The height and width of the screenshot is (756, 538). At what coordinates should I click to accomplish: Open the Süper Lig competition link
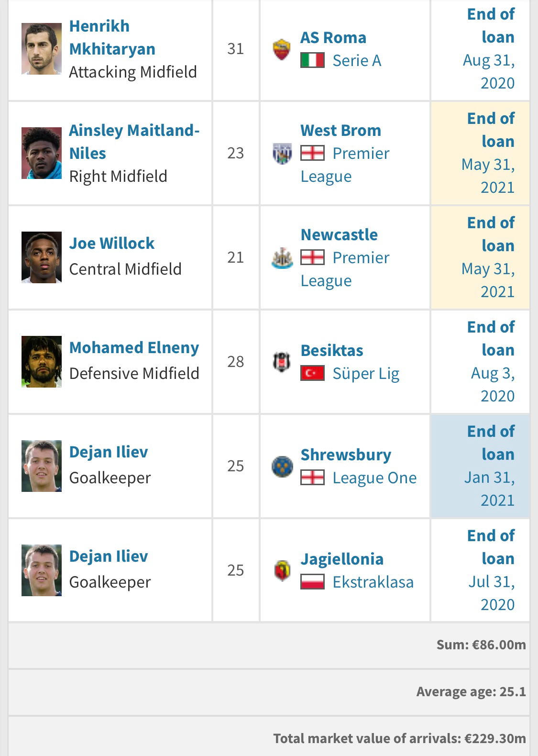[x=366, y=374]
